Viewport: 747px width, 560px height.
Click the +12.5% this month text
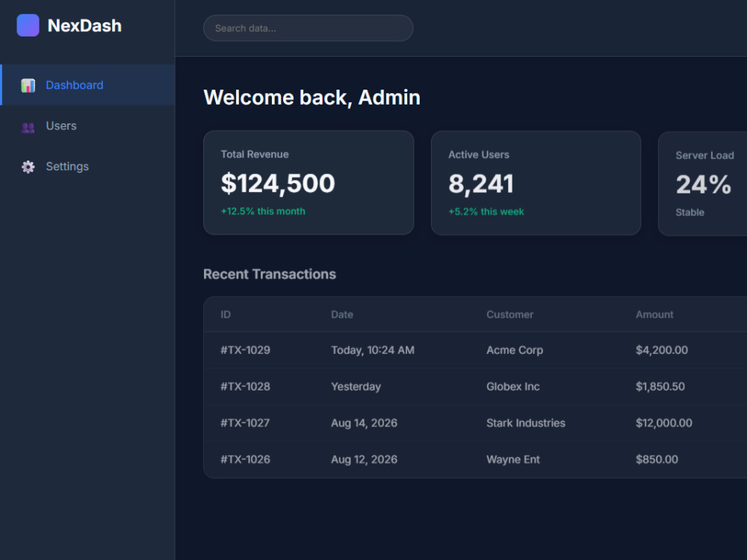coord(263,211)
